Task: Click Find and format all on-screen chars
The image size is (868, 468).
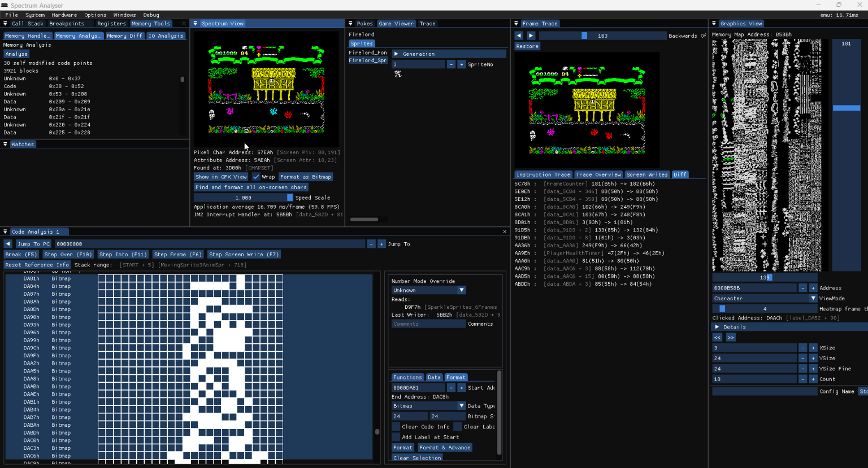Action: (x=251, y=187)
